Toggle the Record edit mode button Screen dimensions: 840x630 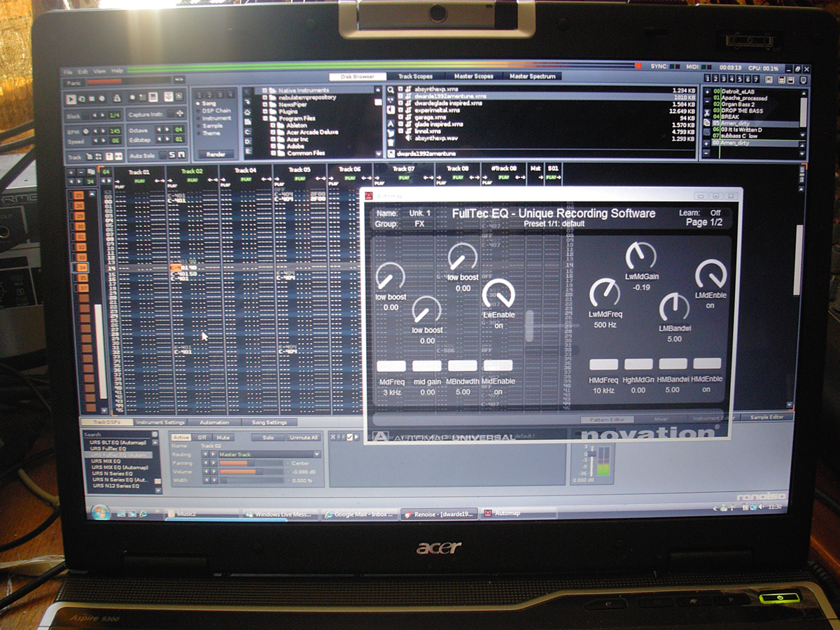[102, 99]
